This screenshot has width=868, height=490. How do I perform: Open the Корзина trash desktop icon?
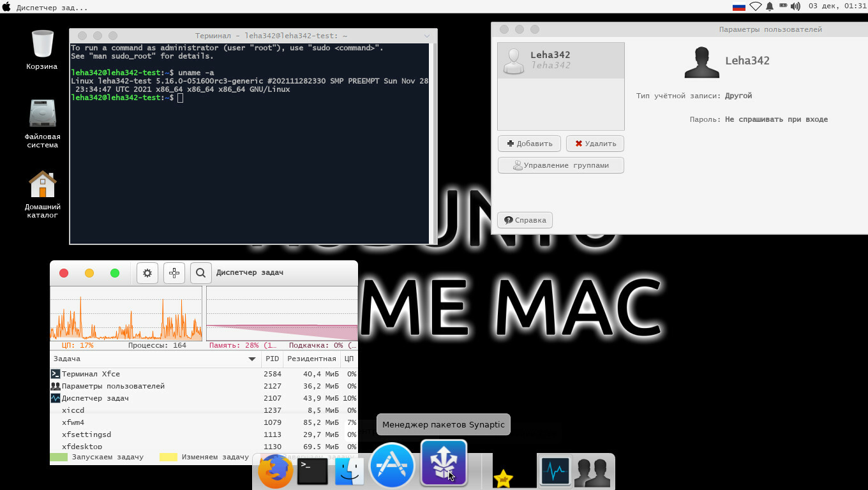pyautogui.click(x=42, y=50)
